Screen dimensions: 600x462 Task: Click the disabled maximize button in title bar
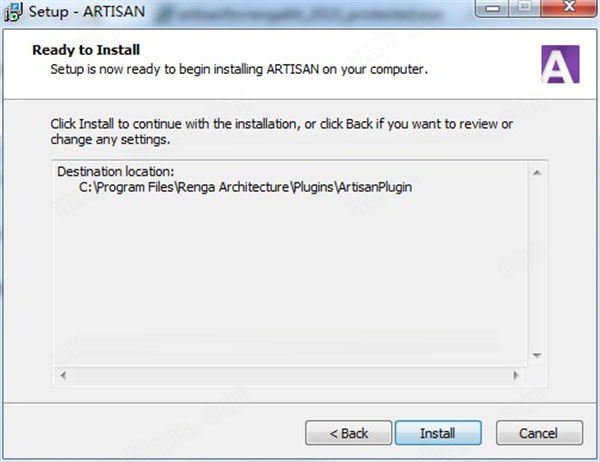click(525, 8)
